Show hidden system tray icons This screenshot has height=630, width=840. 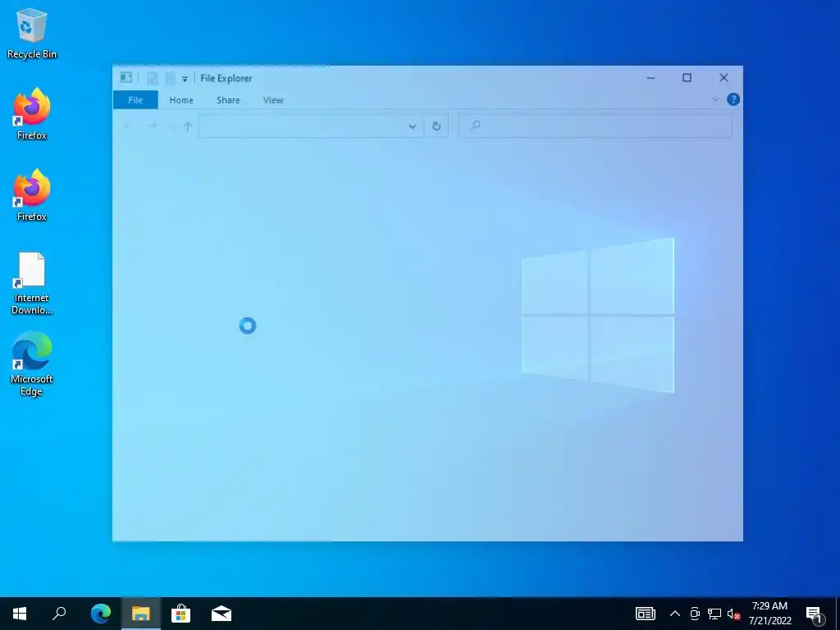(x=675, y=614)
